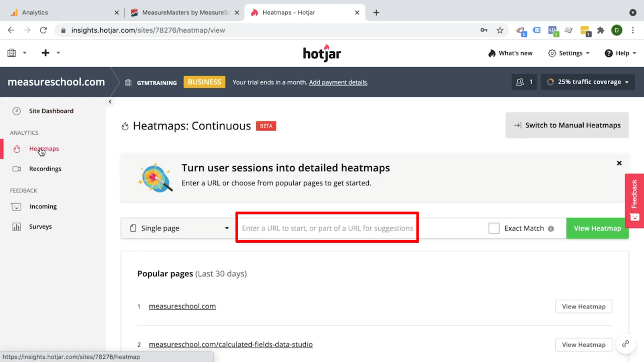644x362 pixels.
Task: Go back in browser history
Action: tap(11, 30)
